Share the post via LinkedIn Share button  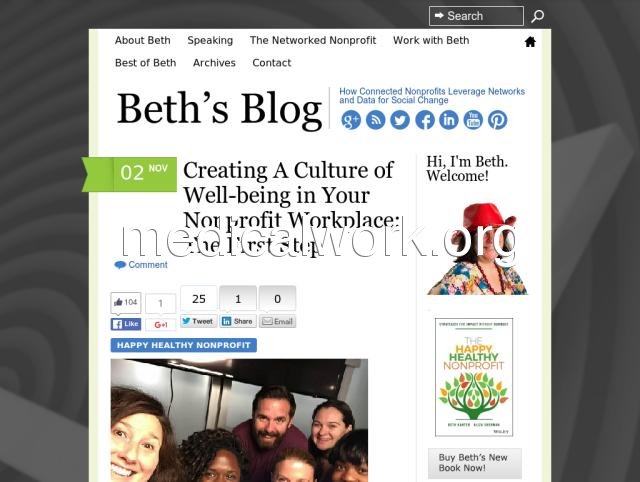[238, 321]
